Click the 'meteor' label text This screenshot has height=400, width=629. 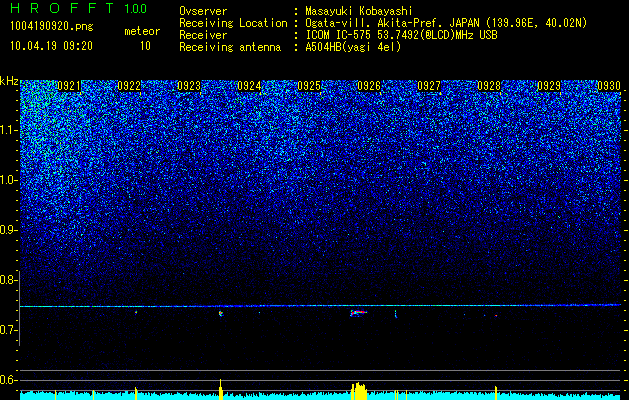pyautogui.click(x=142, y=31)
